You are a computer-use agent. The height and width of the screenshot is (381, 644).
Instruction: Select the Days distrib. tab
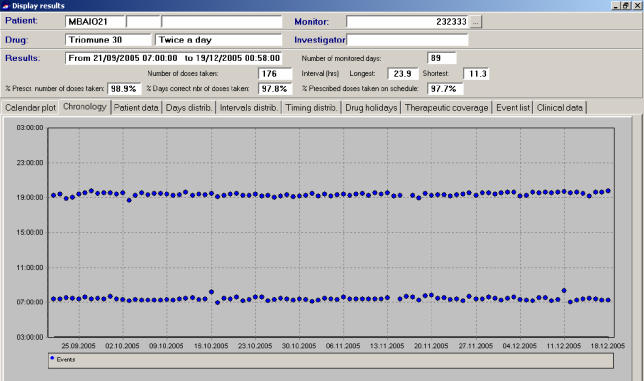(x=189, y=108)
